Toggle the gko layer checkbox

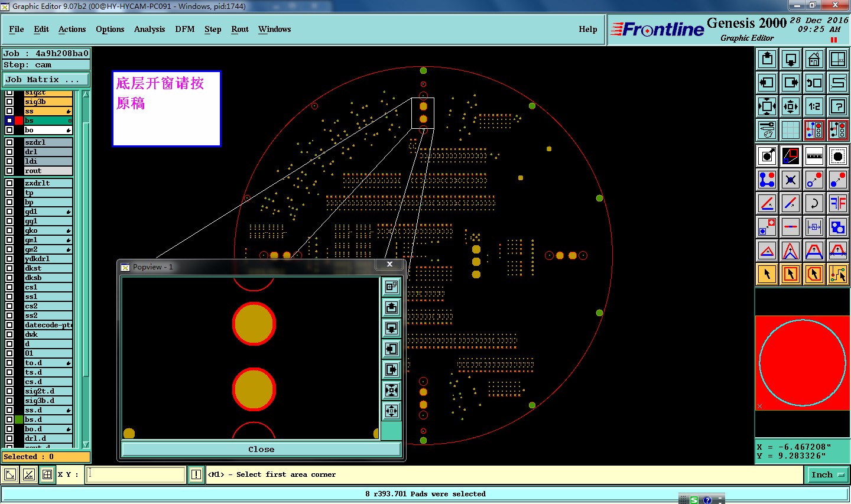click(x=9, y=230)
